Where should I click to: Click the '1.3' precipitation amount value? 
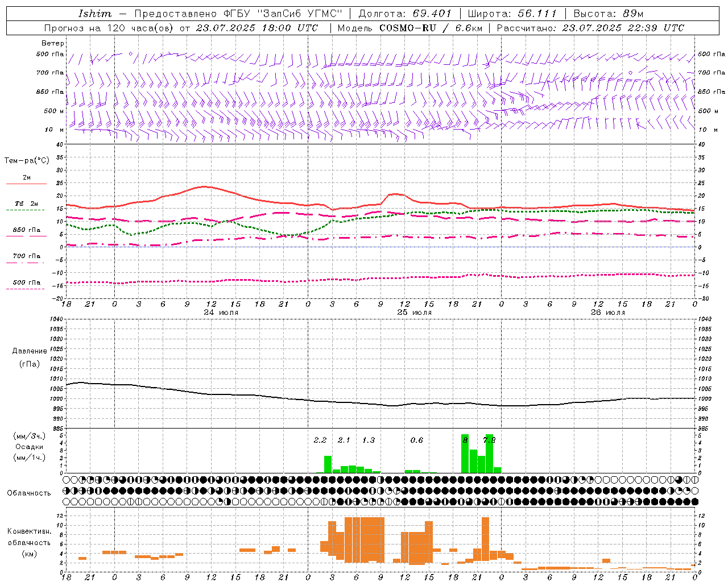(369, 440)
